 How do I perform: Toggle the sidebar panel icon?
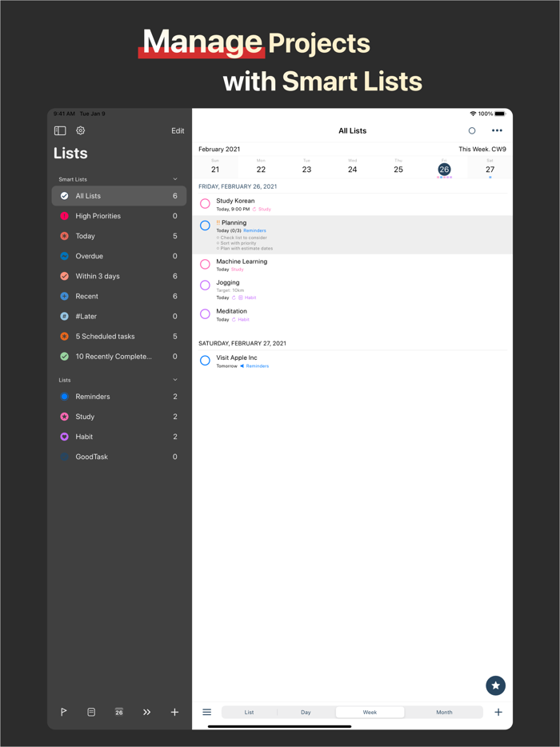point(60,130)
